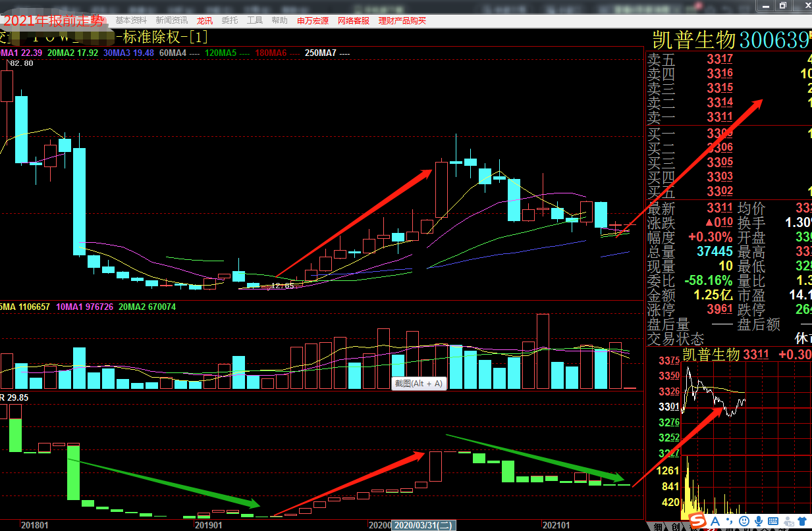
Task: Click the 买三 price 3305 row
Action: coord(728,163)
